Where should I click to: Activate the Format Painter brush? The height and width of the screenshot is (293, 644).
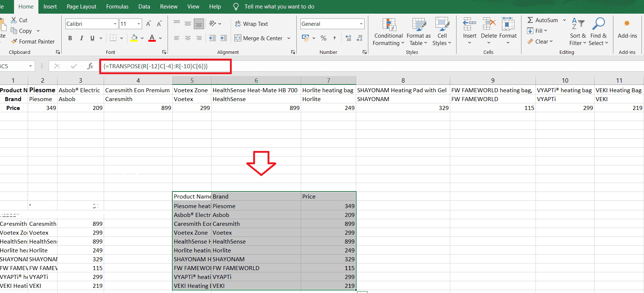click(x=14, y=41)
